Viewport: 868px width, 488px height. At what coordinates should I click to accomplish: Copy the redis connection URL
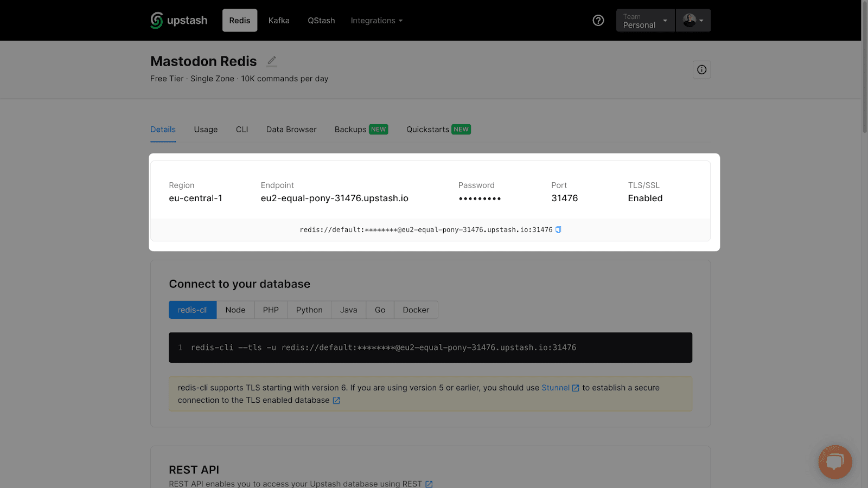click(x=558, y=230)
